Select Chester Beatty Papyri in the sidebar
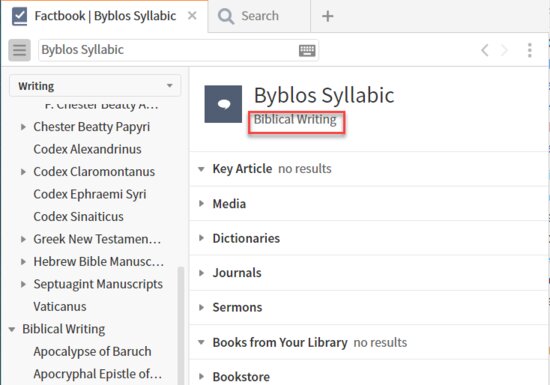 click(92, 127)
